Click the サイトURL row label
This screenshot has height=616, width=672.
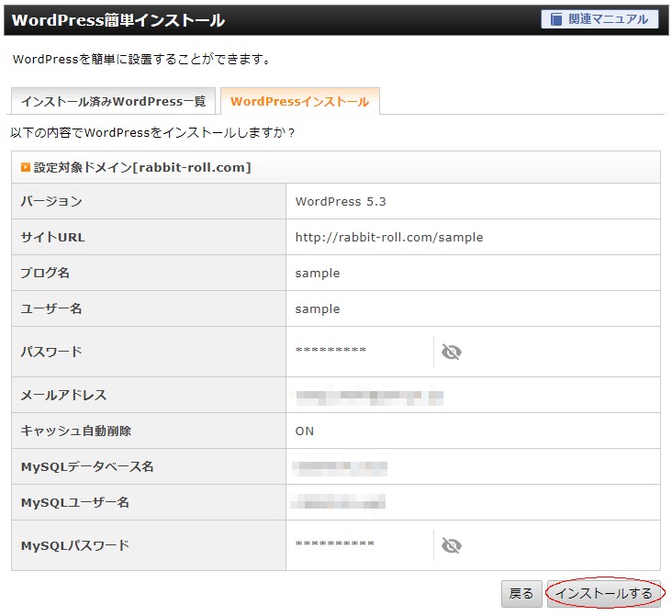[52, 237]
